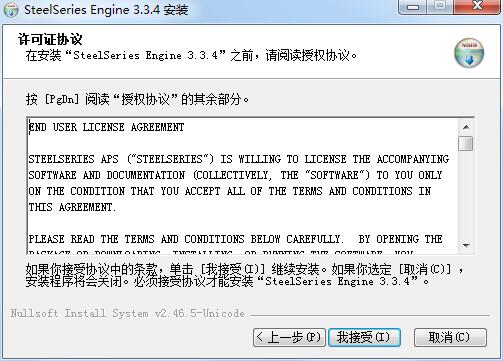This screenshot has height=361, width=503.
Task: Click the 我接受(I) accept button
Action: (x=364, y=337)
